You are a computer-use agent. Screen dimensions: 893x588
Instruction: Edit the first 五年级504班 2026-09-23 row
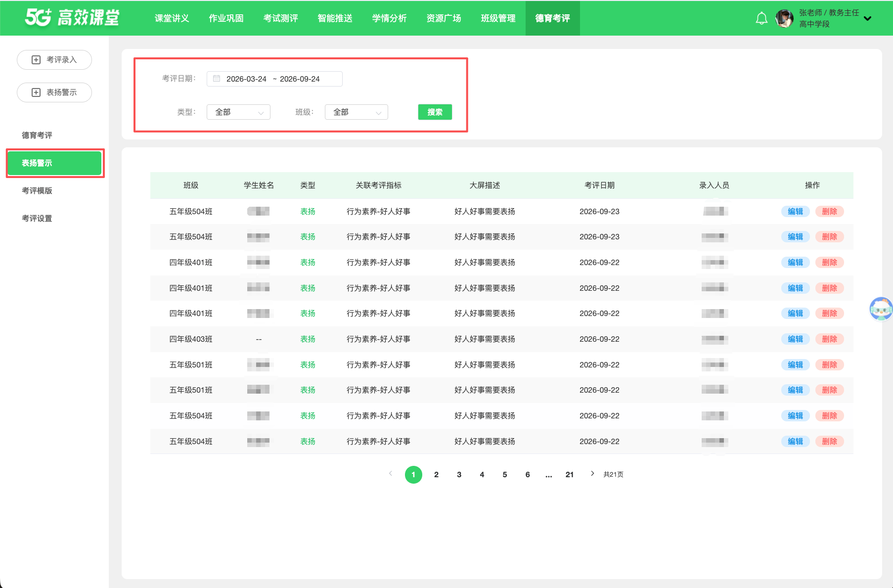pos(795,212)
